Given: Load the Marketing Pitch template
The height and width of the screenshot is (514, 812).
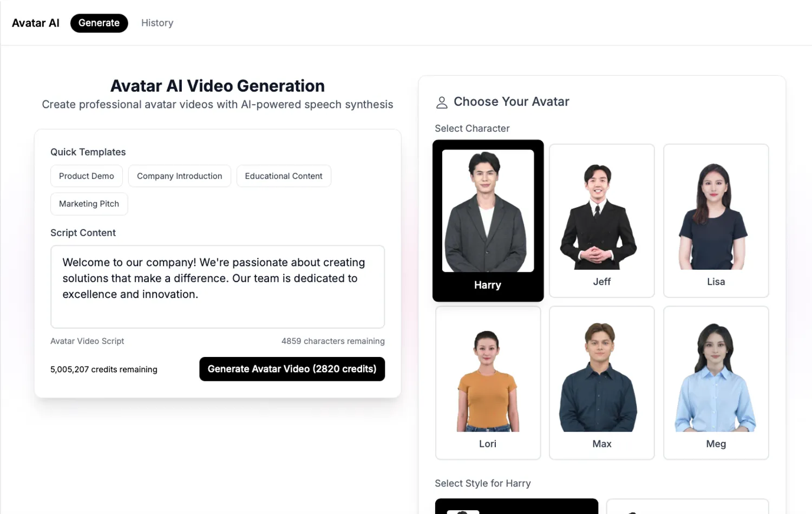Looking at the screenshot, I should coord(89,204).
